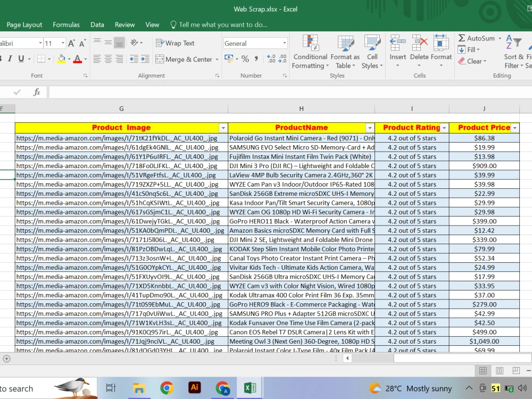
Task: Open Product Rating column filter dropdown
Action: pyautogui.click(x=444, y=128)
